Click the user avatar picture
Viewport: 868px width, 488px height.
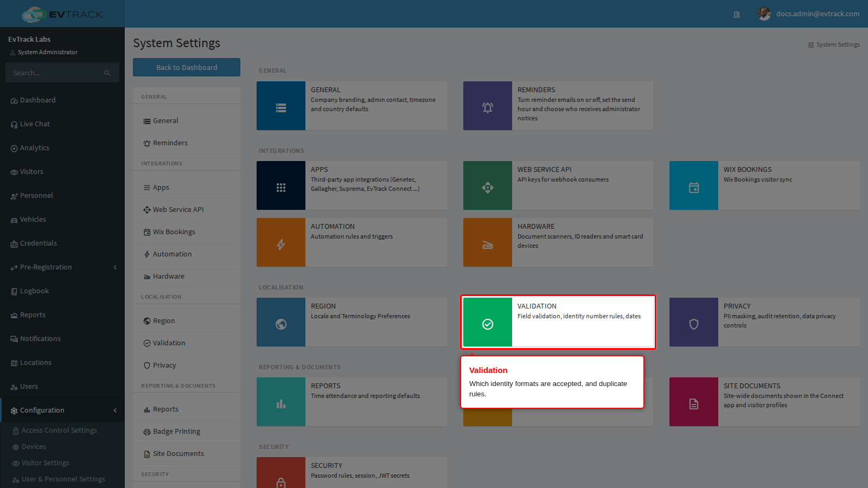coord(764,14)
